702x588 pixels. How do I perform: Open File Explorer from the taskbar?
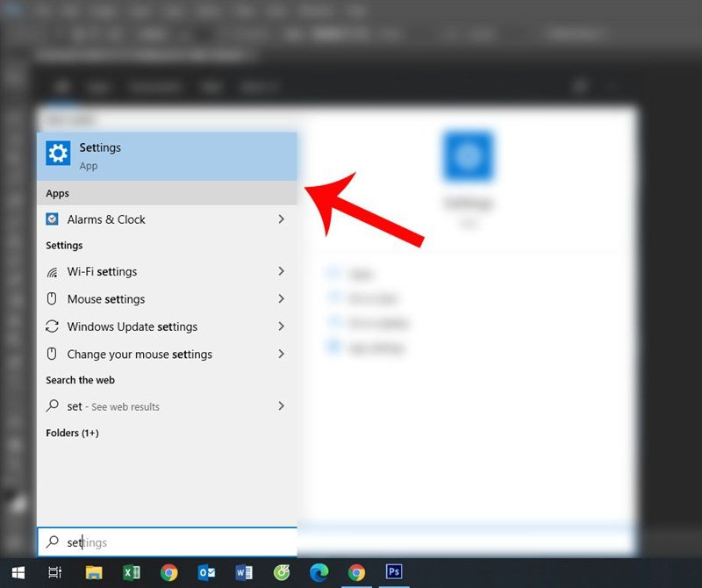click(x=94, y=572)
